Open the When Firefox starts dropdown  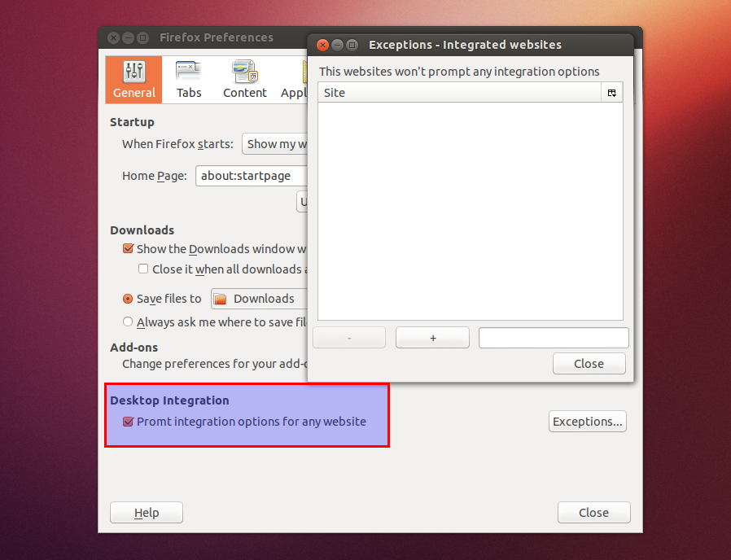pyautogui.click(x=274, y=143)
